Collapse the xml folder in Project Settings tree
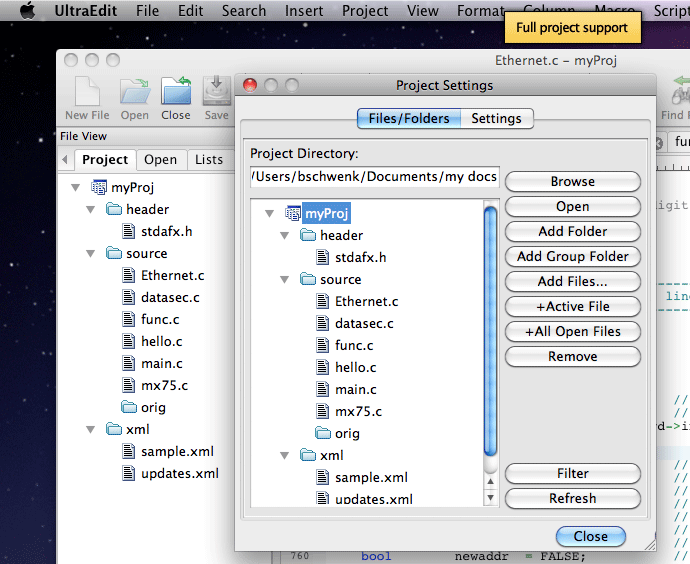Viewport: 690px width, 564px height. (285, 455)
